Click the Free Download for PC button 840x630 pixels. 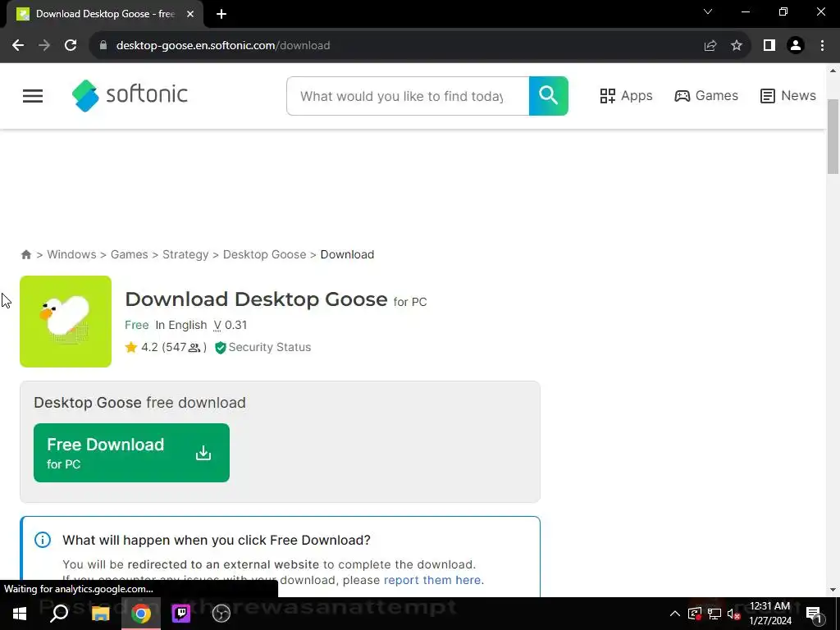131,453
